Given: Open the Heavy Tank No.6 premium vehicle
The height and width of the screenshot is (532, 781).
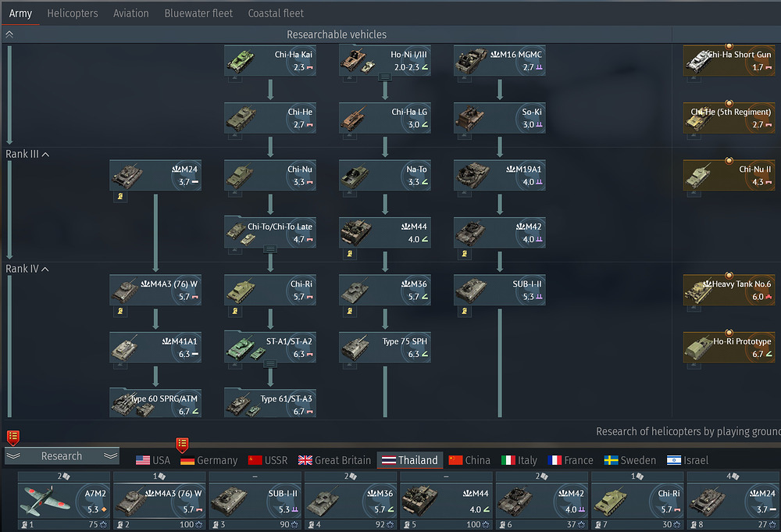Looking at the screenshot, I should [729, 290].
